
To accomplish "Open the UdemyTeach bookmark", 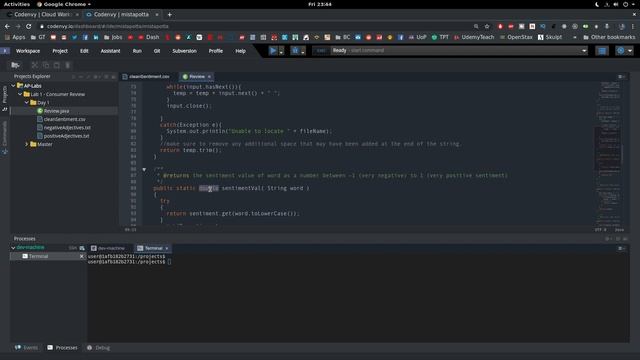I will coord(474,37).
